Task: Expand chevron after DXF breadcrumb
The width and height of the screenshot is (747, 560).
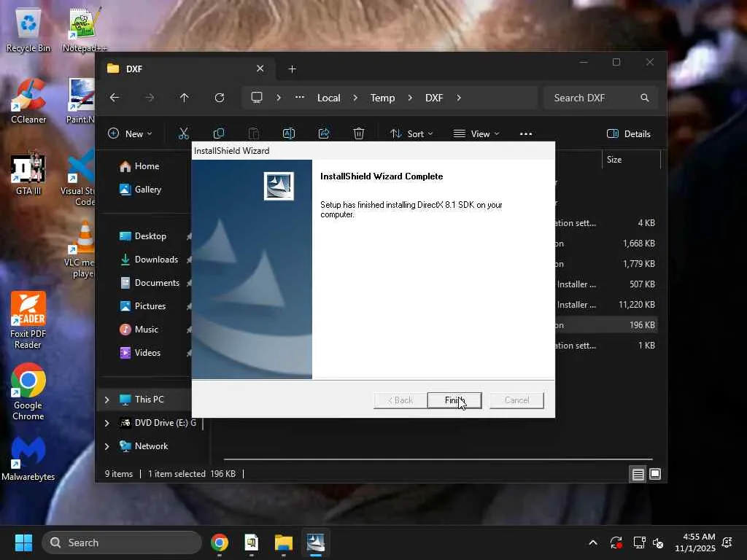Action: (x=459, y=98)
